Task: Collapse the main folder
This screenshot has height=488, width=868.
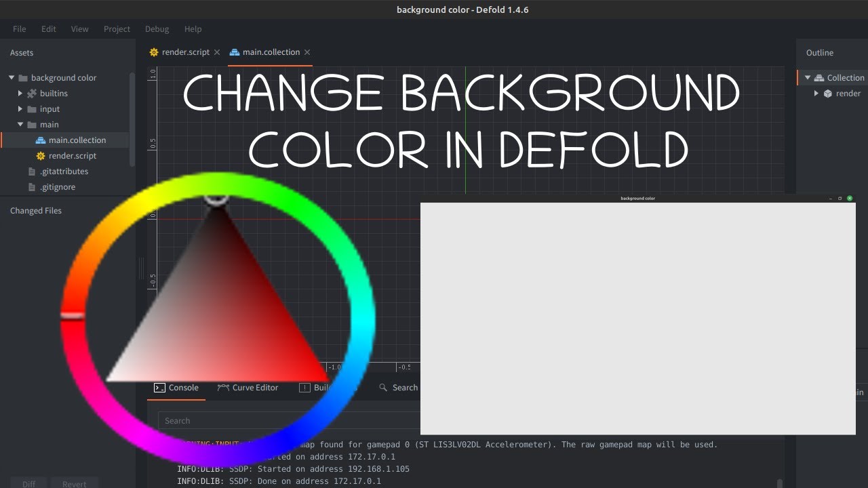Action: point(20,125)
